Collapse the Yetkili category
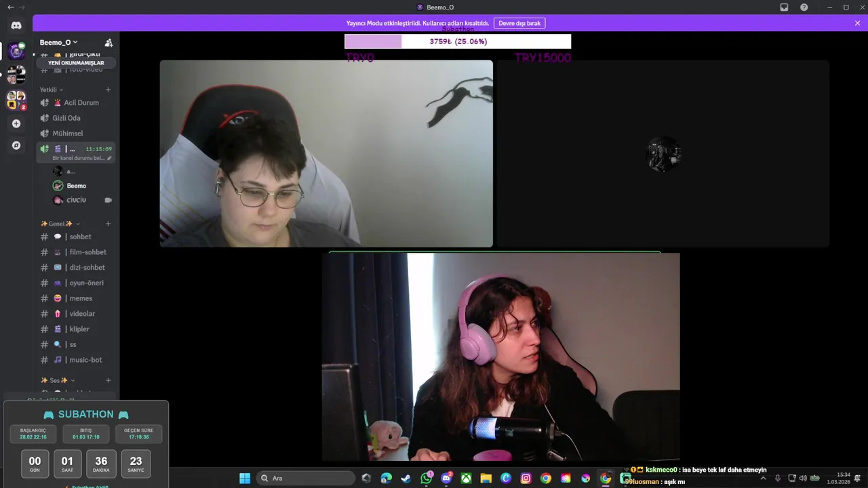Viewport: 868px width, 488px height. (51, 89)
